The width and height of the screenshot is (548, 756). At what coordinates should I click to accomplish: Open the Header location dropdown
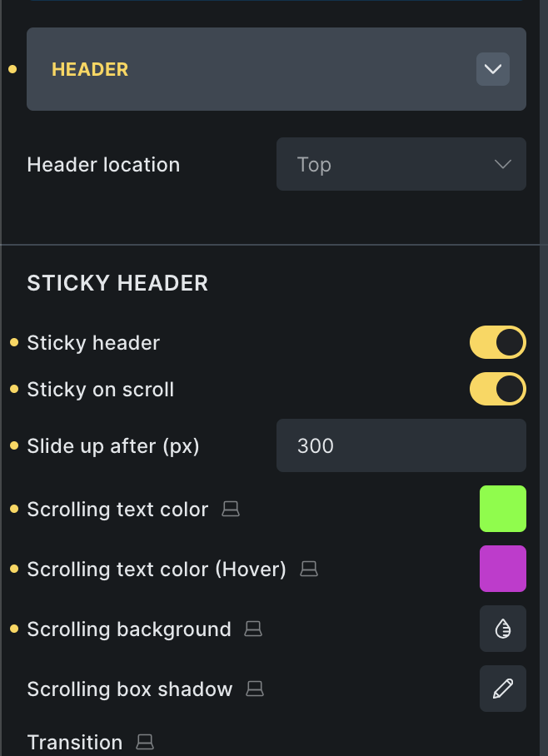tap(401, 164)
